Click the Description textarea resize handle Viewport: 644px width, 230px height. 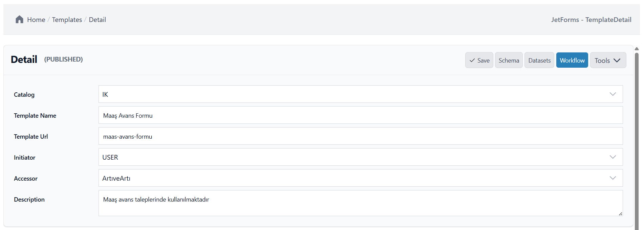click(x=620, y=214)
